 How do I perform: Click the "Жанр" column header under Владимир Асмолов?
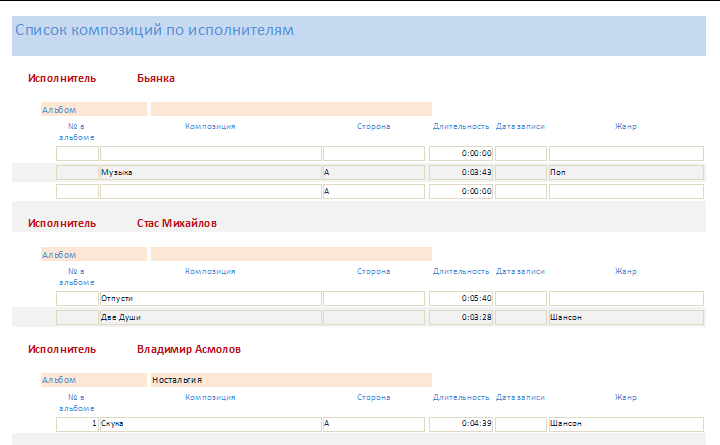(626, 397)
